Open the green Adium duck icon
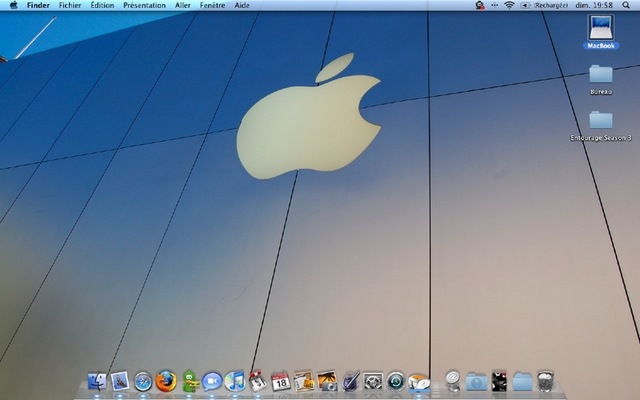The height and width of the screenshot is (400, 640). pyautogui.click(x=189, y=380)
